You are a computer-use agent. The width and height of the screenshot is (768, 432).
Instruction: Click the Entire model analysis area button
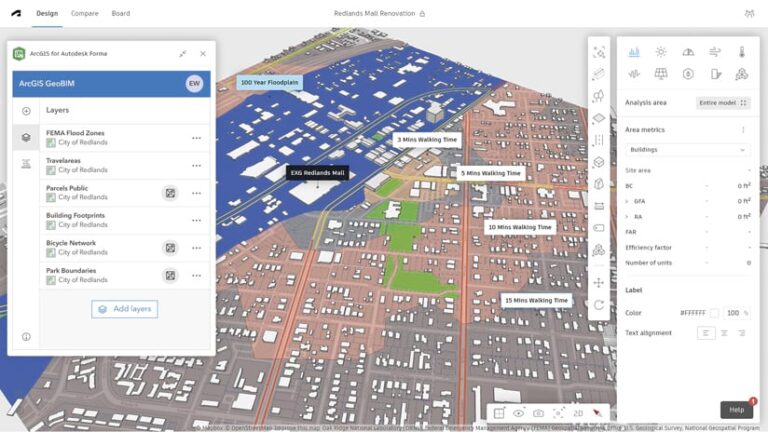pyautogui.click(x=723, y=103)
